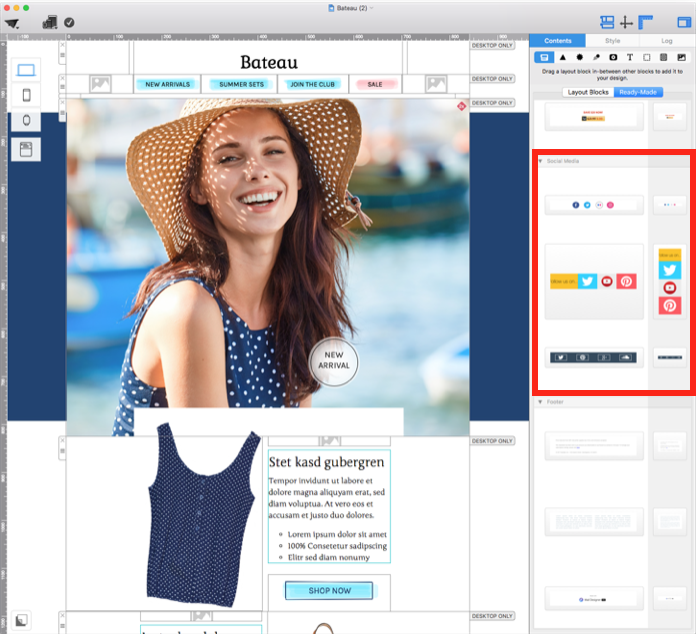Hide the sidebar panel icon
This screenshot has width=696, height=634.
(x=684, y=22)
